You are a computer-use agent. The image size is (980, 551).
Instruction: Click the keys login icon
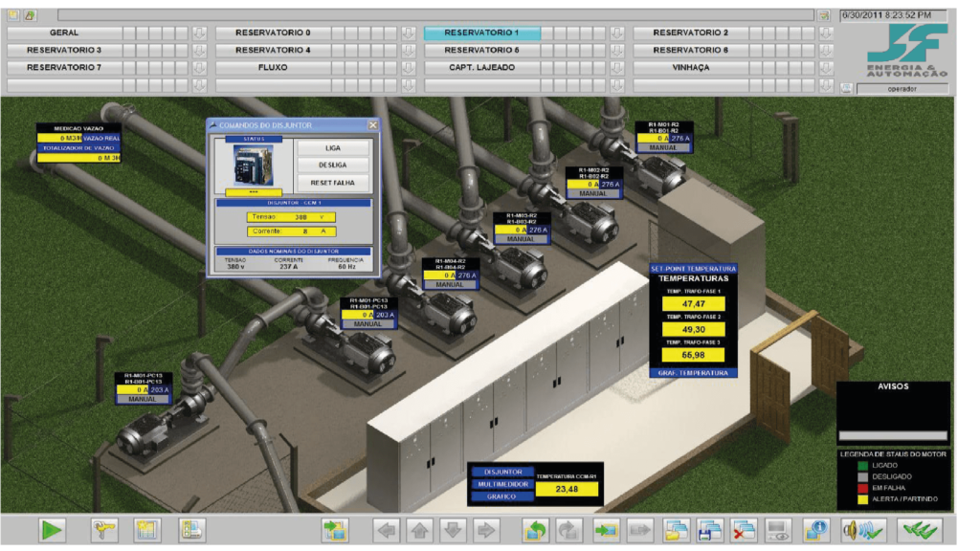pos(104,530)
